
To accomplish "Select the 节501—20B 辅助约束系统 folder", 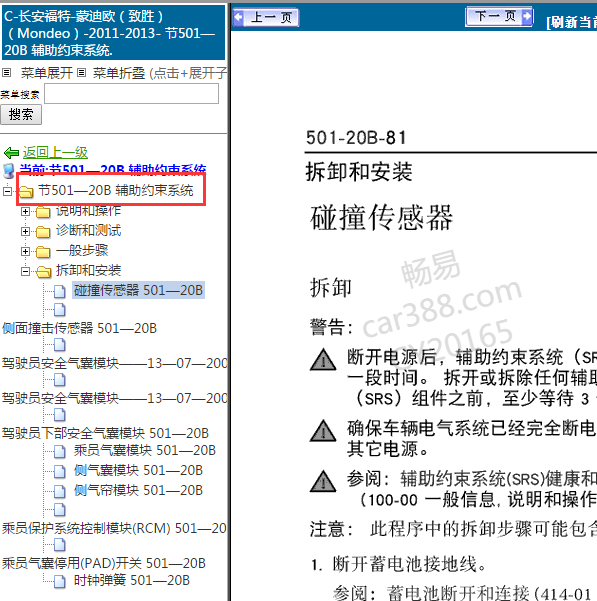I will coord(115,190).
